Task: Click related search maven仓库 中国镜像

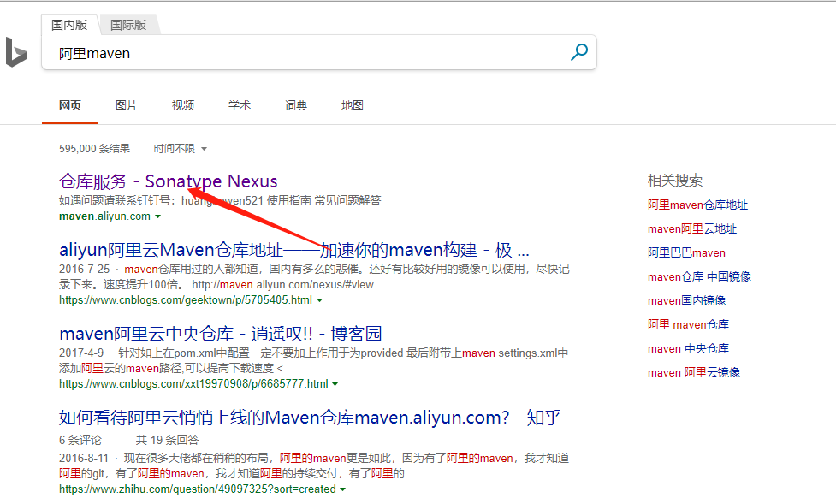Action: pos(699,276)
